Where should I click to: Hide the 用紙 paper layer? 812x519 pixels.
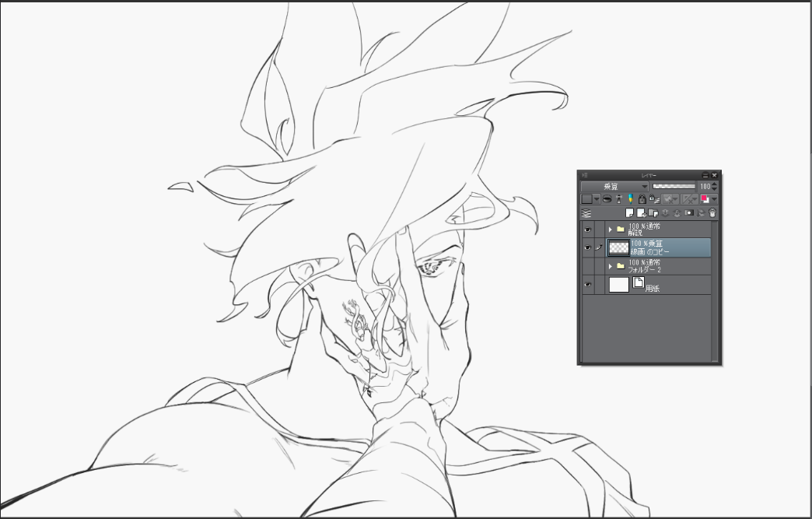point(588,285)
